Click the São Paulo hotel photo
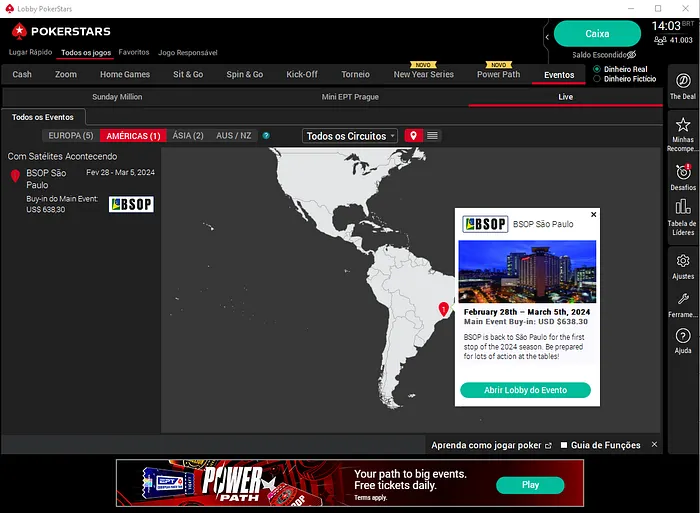Image resolution: width=700 pixels, height=513 pixels. [x=527, y=271]
